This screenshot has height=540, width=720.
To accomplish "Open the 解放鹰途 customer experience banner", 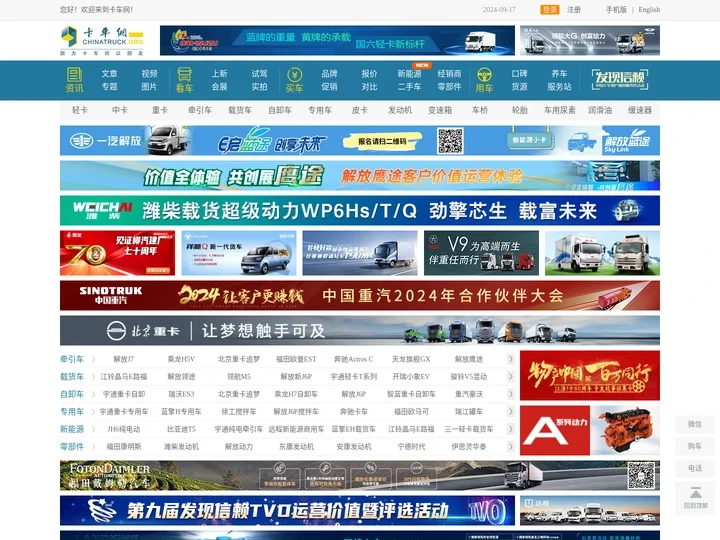I will click(360, 175).
